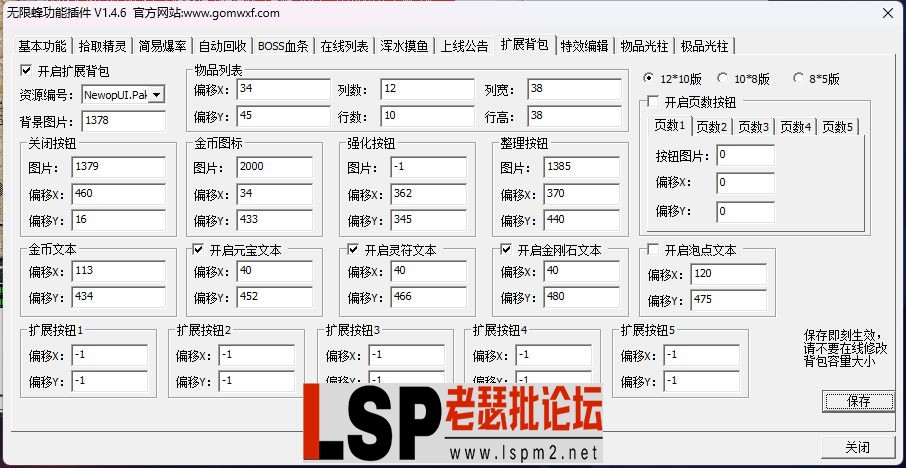This screenshot has width=906, height=468.
Task: Edit 关闭按钮 图片 field showing 1379
Action: [x=119, y=168]
